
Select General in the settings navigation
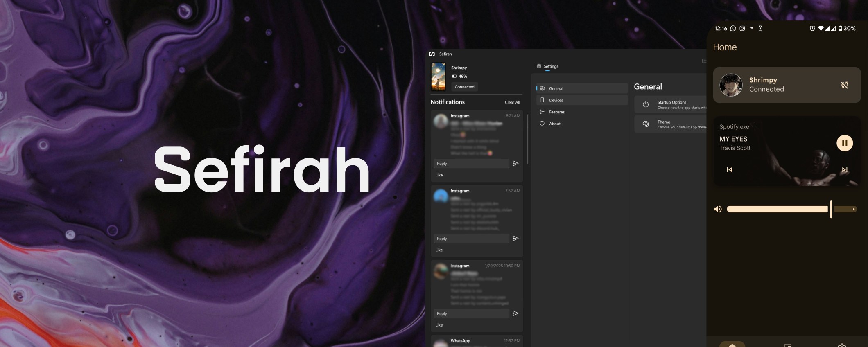click(582, 88)
